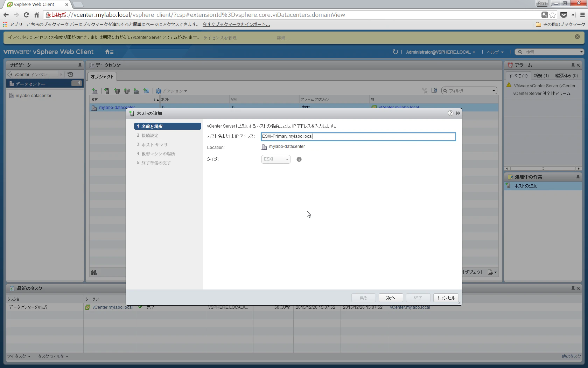Open the My Tasks dropdown
588x368 pixels.
19,356
